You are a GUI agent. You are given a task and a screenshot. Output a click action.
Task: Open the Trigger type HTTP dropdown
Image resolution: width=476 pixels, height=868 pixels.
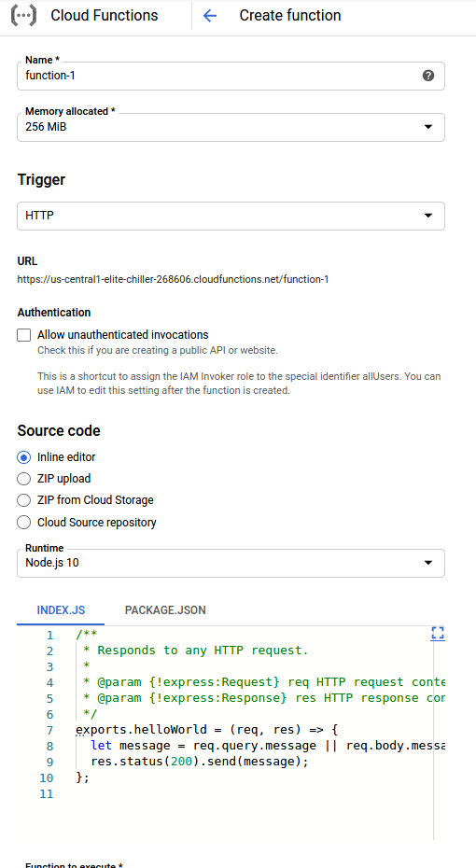pyautogui.click(x=231, y=216)
